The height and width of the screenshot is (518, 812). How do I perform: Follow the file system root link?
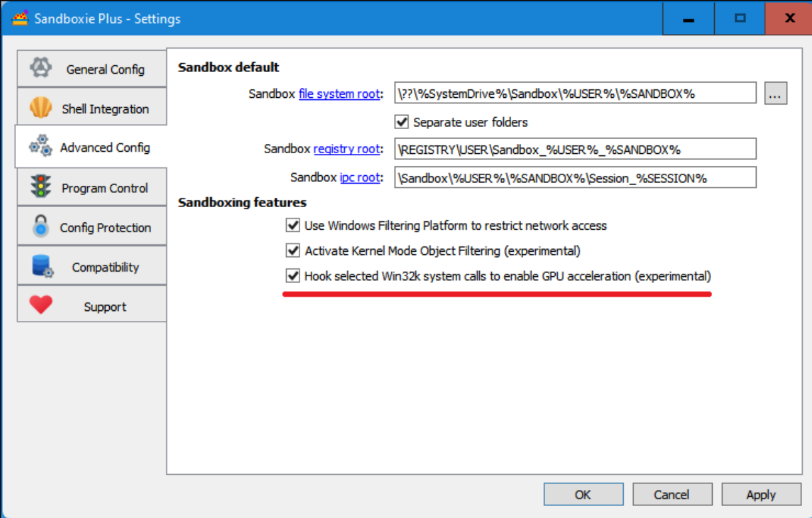click(x=339, y=94)
